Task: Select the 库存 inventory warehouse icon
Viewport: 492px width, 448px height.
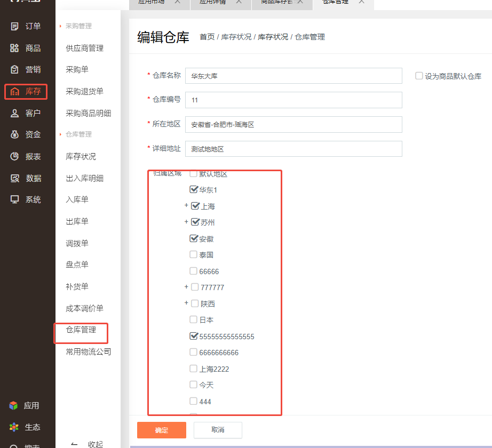Action: point(14,92)
